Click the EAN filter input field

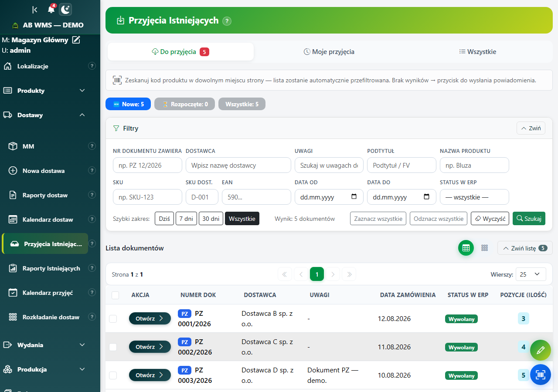tap(256, 197)
